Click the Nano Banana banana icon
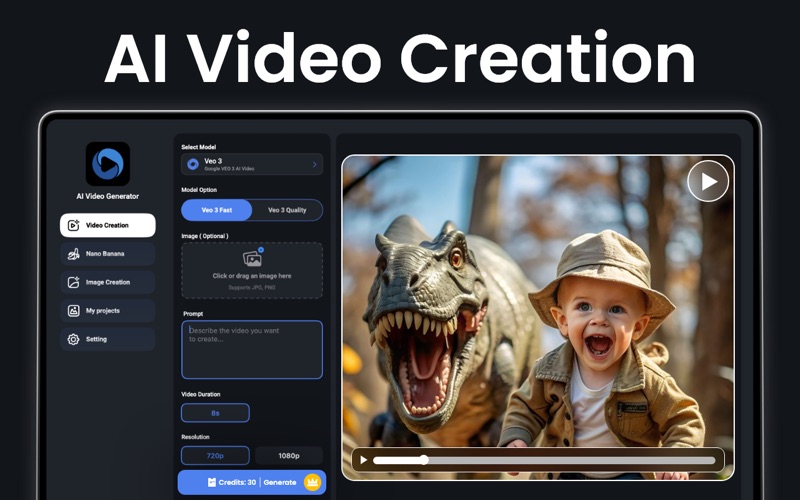 click(73, 254)
